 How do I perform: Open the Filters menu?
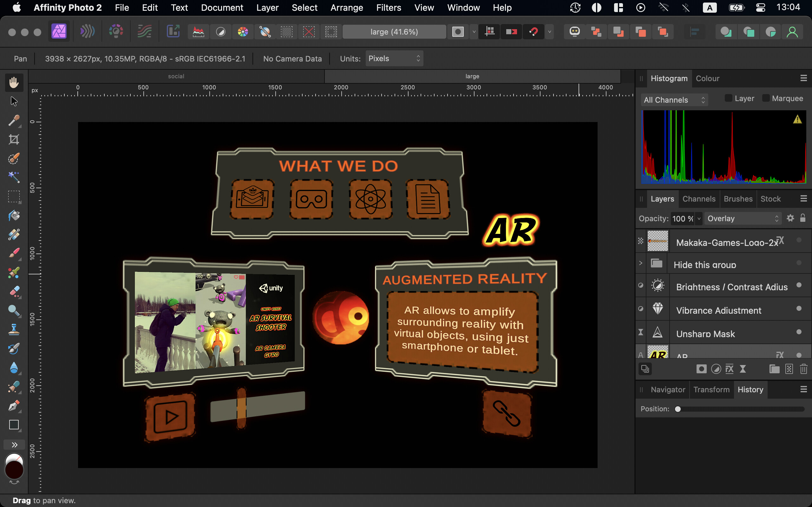coord(388,7)
